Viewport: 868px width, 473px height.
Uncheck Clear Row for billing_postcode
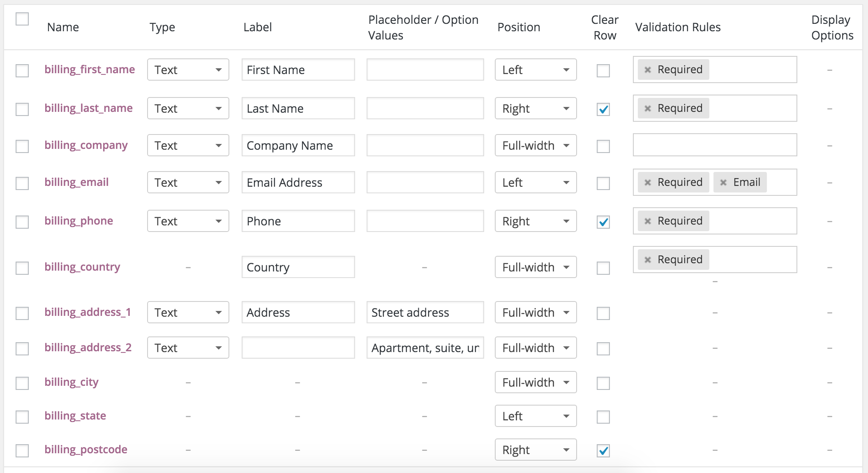[603, 451]
